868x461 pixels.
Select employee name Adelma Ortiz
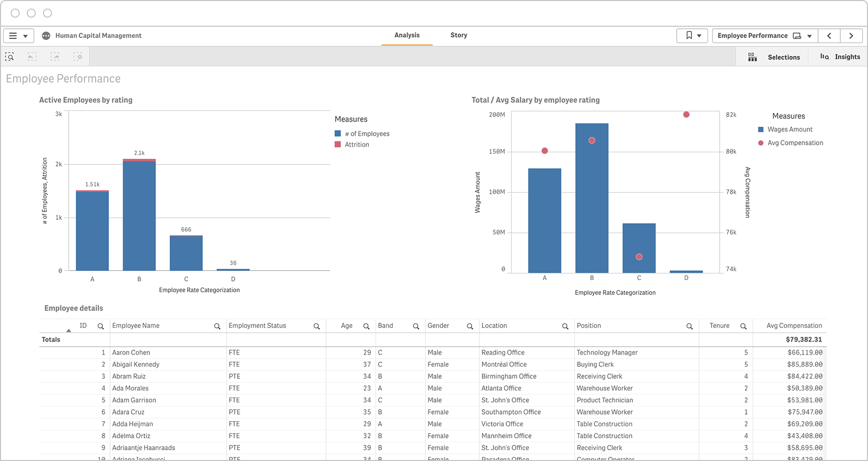tap(131, 436)
